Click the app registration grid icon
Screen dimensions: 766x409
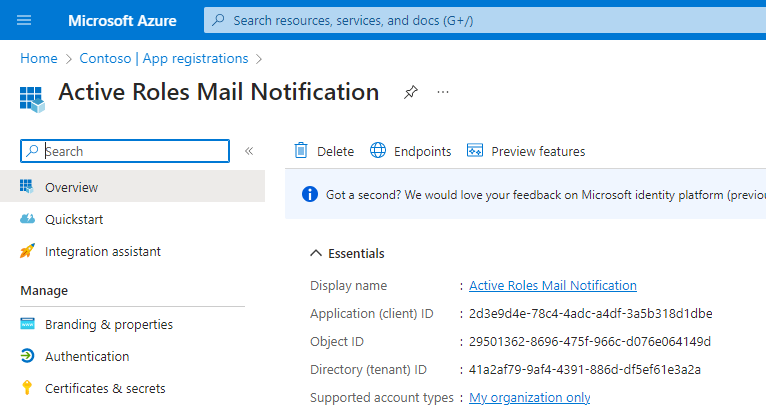[x=32, y=99]
